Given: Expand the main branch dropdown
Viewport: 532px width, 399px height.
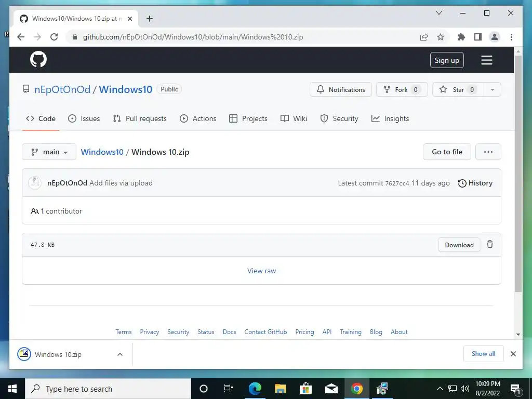Looking at the screenshot, I should (49, 152).
